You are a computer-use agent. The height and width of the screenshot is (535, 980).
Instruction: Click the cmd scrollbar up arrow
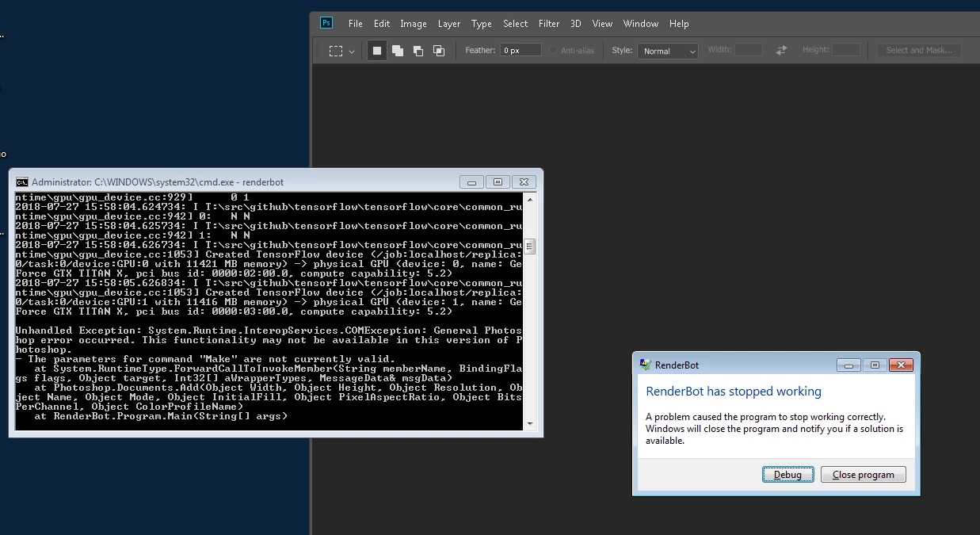point(529,198)
